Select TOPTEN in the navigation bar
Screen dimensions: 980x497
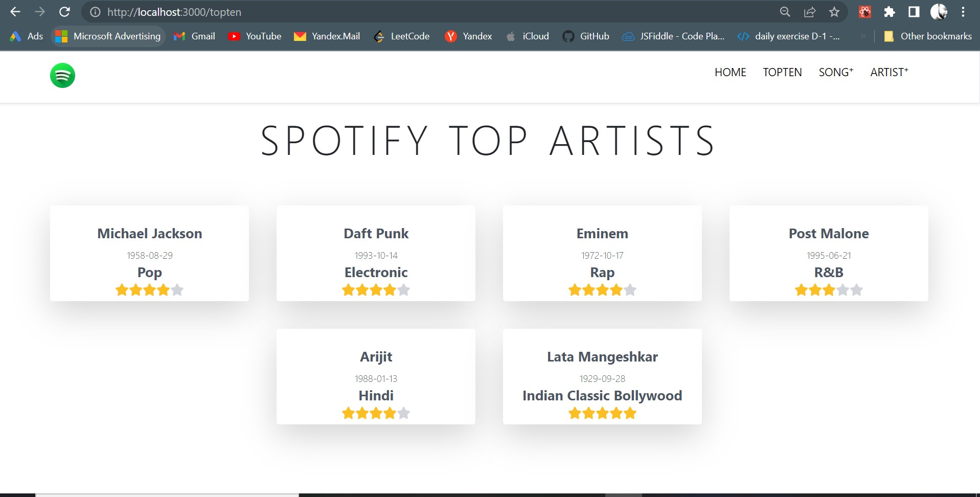click(782, 72)
